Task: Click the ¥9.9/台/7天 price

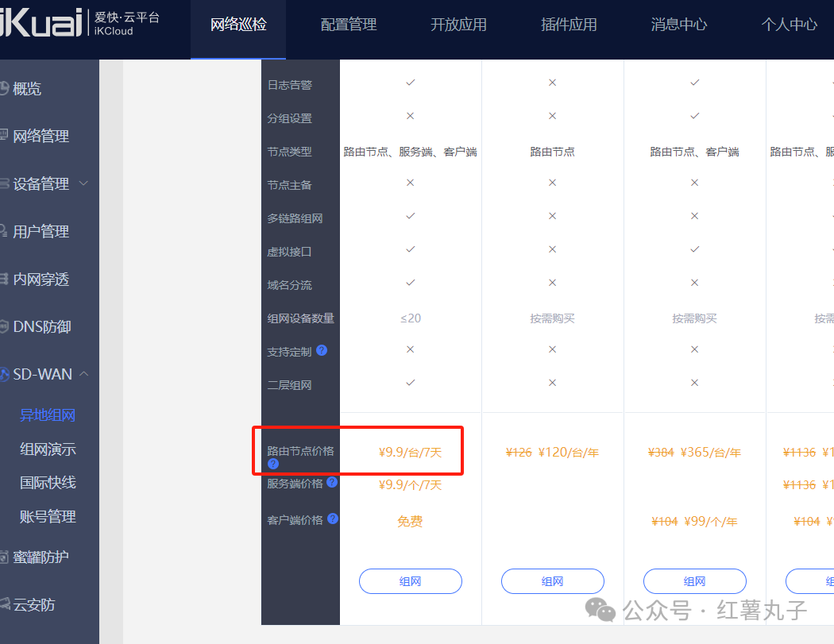Action: coord(410,453)
